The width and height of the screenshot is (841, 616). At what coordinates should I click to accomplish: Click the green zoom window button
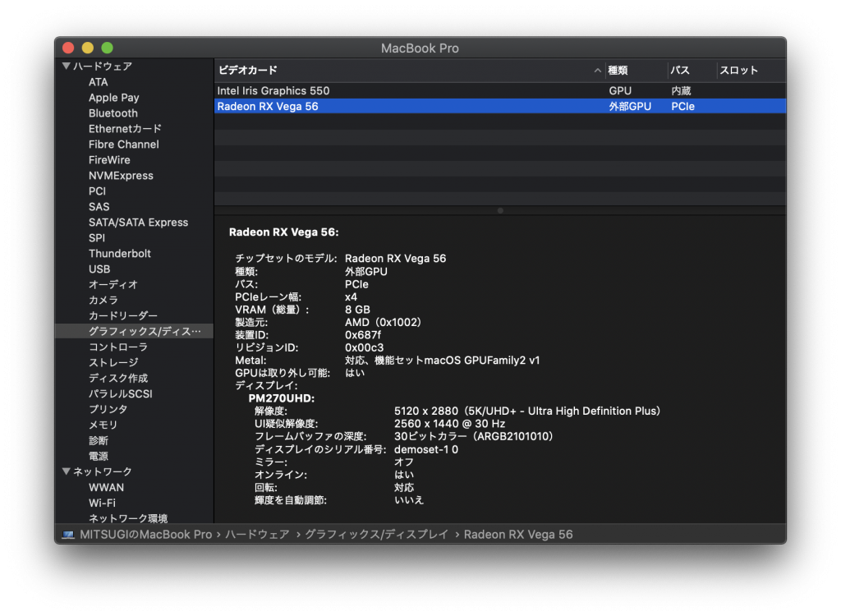[x=108, y=48]
